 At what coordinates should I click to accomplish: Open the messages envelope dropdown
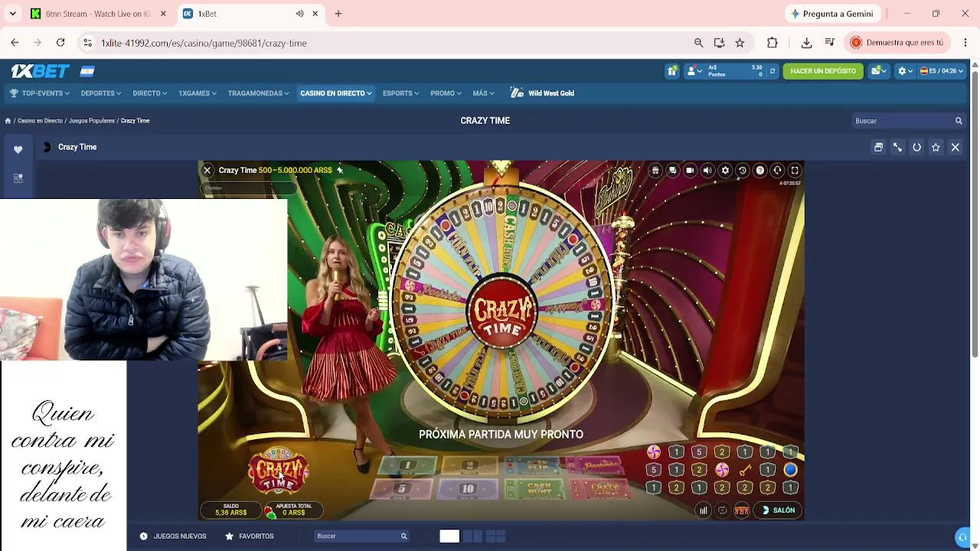pos(878,71)
